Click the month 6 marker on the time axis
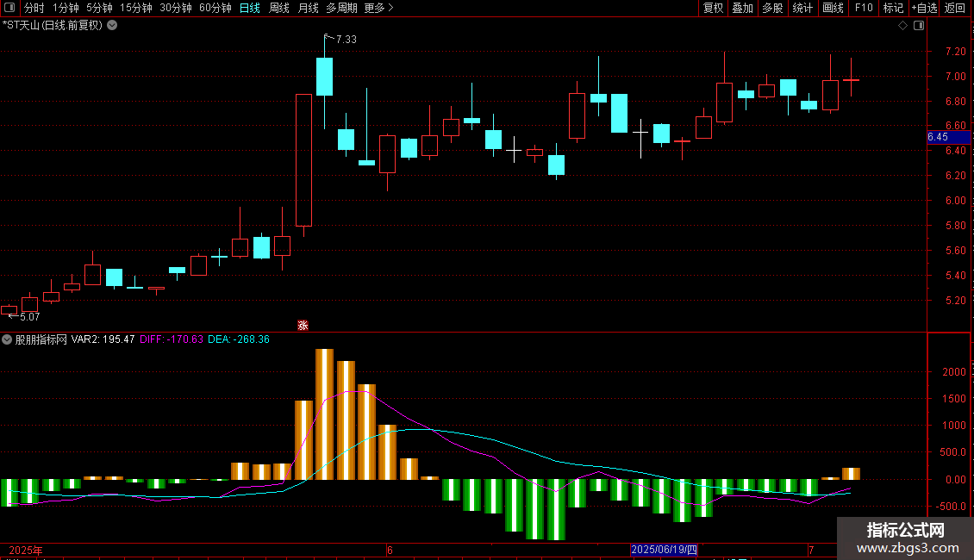This screenshot has height=560, width=974. [390, 550]
